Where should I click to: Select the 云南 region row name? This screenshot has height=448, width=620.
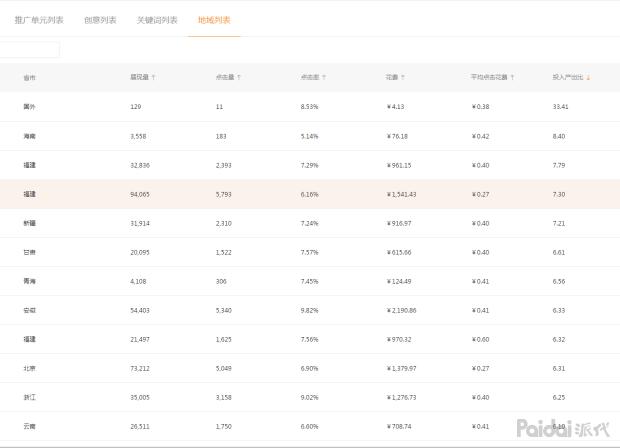29,426
